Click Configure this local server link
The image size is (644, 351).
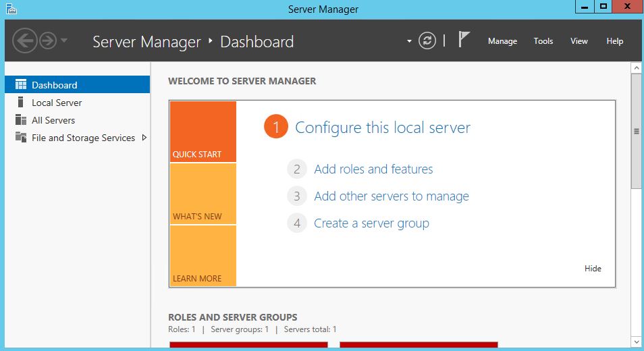pyautogui.click(x=383, y=128)
